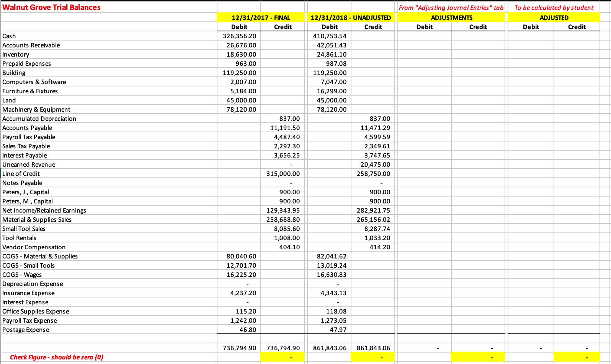Select the yellow ADJUSTMENTS header cell
Screen dimensions: 611x364
pyautogui.click(x=451, y=18)
